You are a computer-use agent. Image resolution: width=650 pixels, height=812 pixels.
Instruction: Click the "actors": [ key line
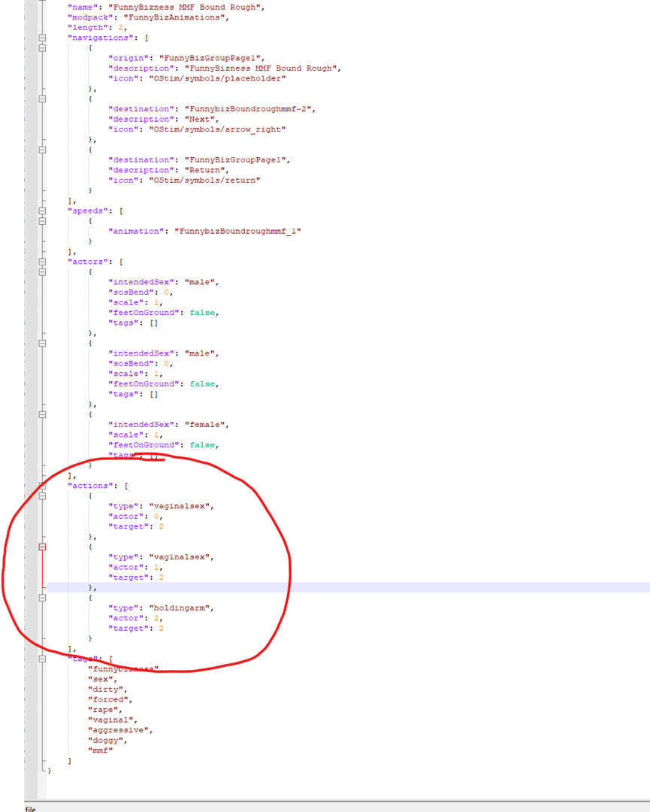pyautogui.click(x=95, y=262)
